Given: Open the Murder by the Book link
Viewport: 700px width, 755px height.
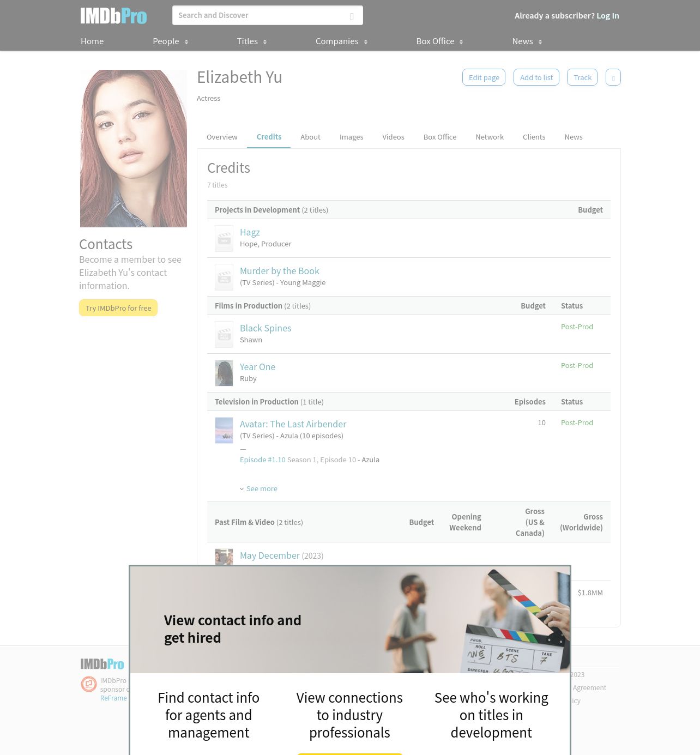Looking at the screenshot, I should (279, 271).
